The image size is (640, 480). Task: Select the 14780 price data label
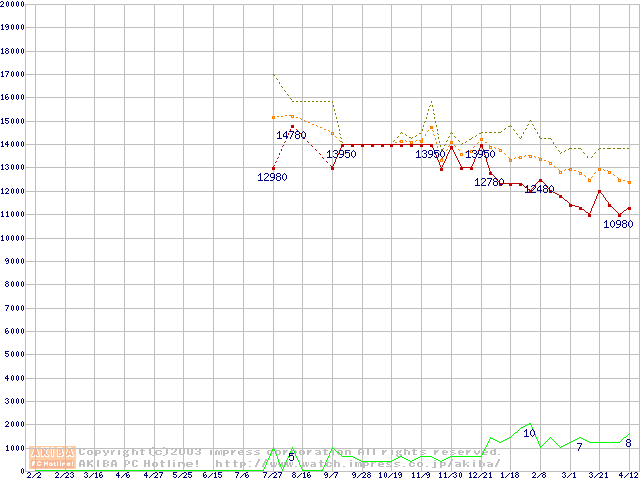point(291,135)
